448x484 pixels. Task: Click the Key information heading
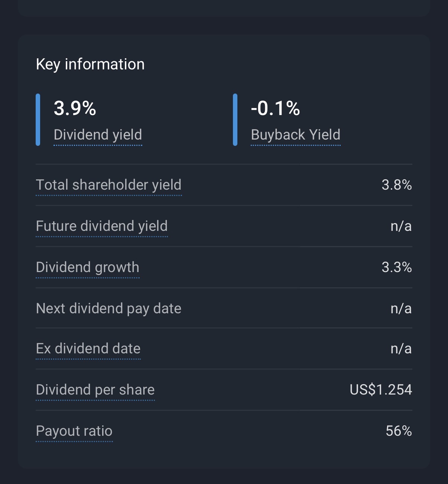pos(90,64)
